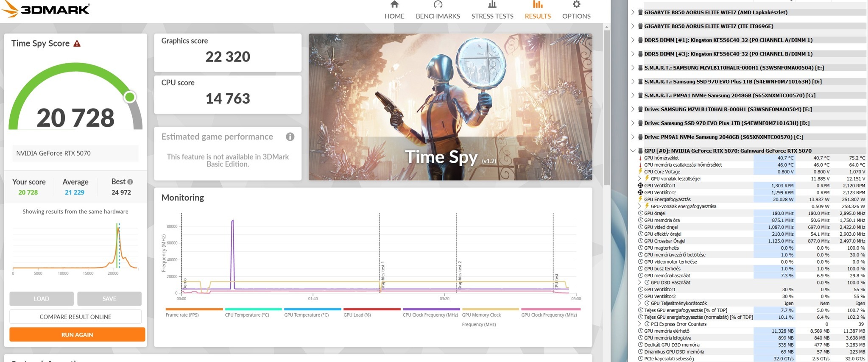The height and width of the screenshot is (362, 868).
Task: Expand GPU Teljesítménykorlátozók sub-item
Action: tap(639, 303)
